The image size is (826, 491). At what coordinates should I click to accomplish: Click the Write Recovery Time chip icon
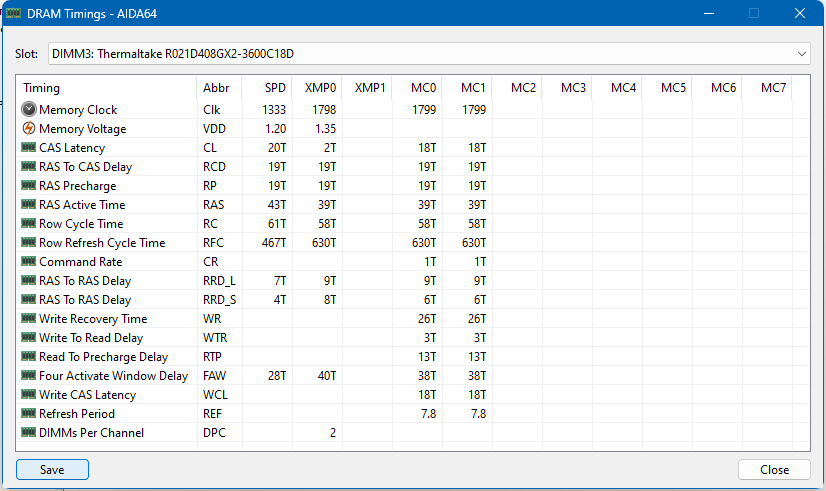28,318
